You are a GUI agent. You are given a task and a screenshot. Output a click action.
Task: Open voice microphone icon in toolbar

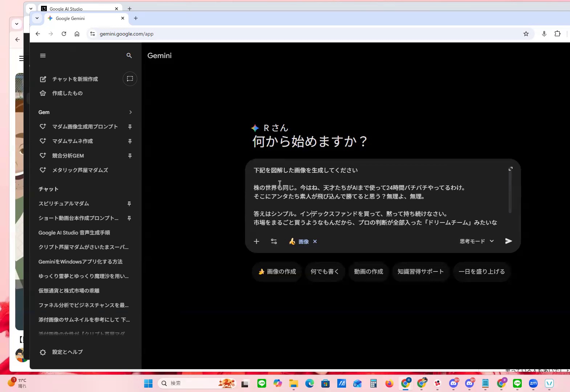[544, 34]
